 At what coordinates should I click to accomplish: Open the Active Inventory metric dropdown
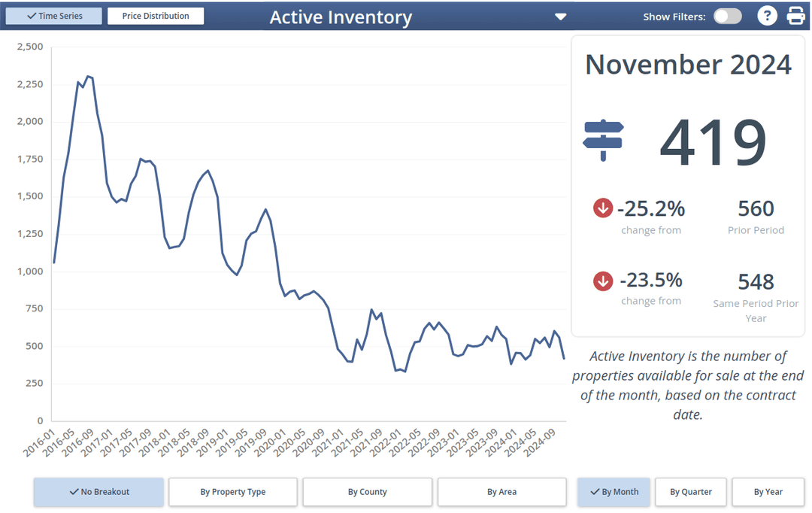[x=559, y=17]
